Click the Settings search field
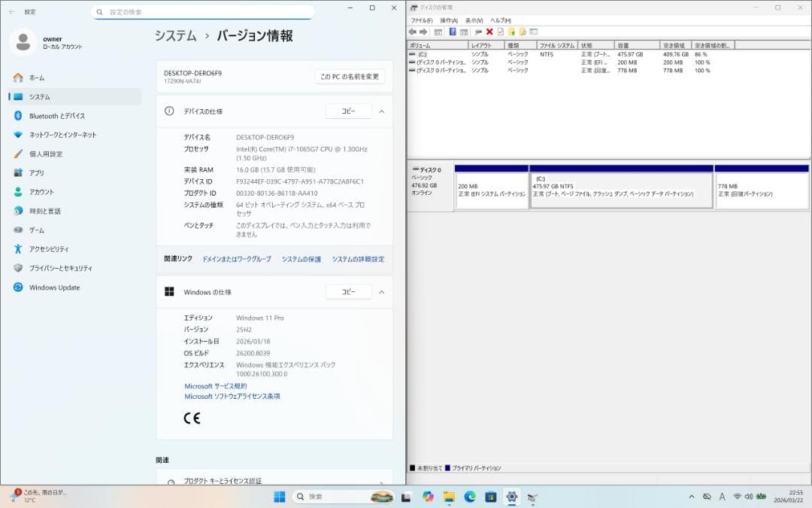Screen dimensions: 812x508 point(203,12)
